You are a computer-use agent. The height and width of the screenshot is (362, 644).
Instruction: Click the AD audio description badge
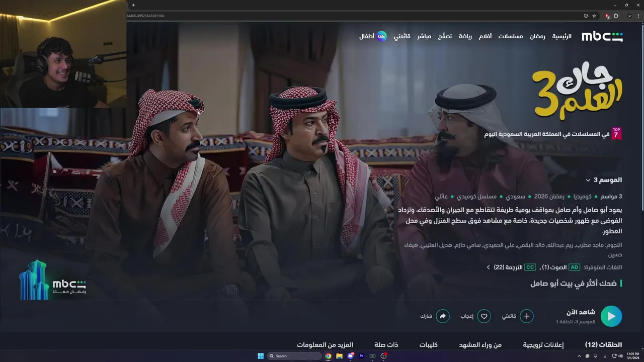pos(574,267)
